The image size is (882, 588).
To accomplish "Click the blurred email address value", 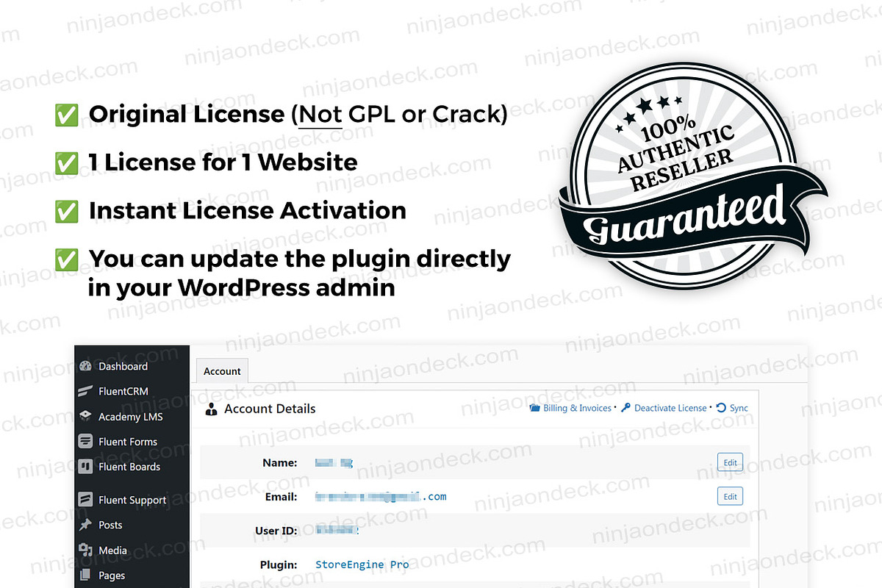I will click(x=380, y=497).
